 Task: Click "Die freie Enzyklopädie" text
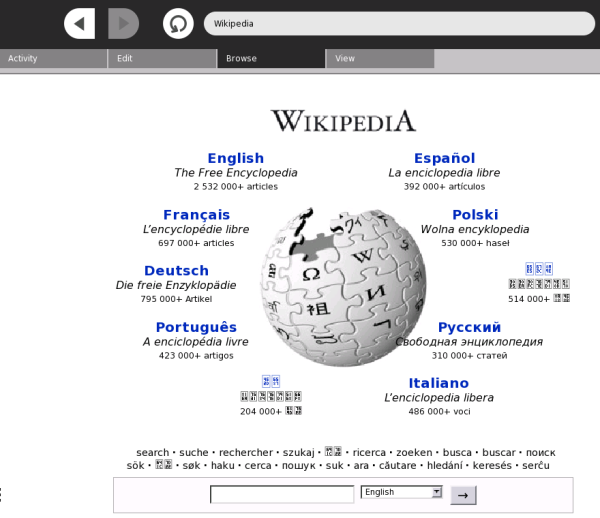tap(176, 285)
